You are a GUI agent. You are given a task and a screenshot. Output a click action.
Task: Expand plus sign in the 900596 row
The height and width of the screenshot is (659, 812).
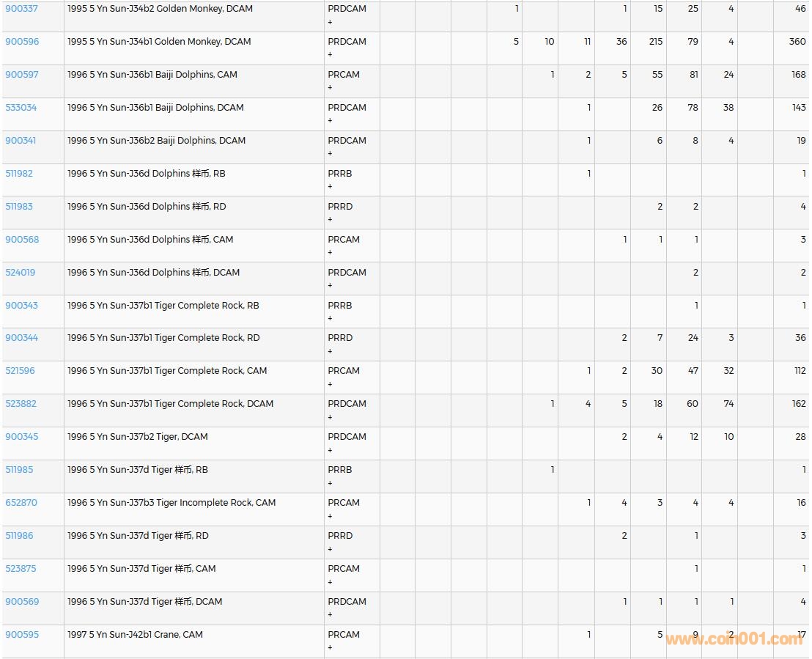tap(330, 55)
